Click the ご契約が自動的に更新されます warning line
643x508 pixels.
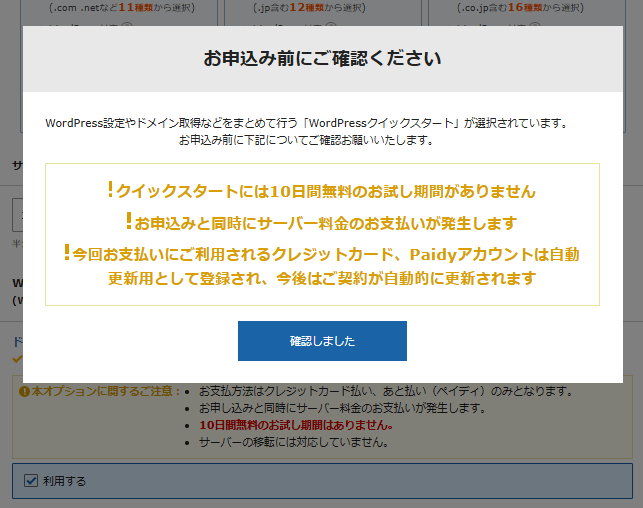tap(322, 278)
